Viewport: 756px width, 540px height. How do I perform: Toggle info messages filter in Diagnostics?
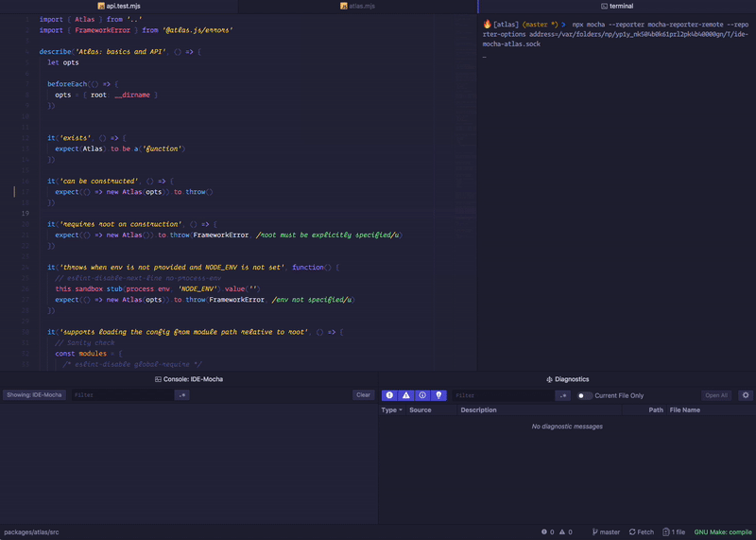click(422, 395)
